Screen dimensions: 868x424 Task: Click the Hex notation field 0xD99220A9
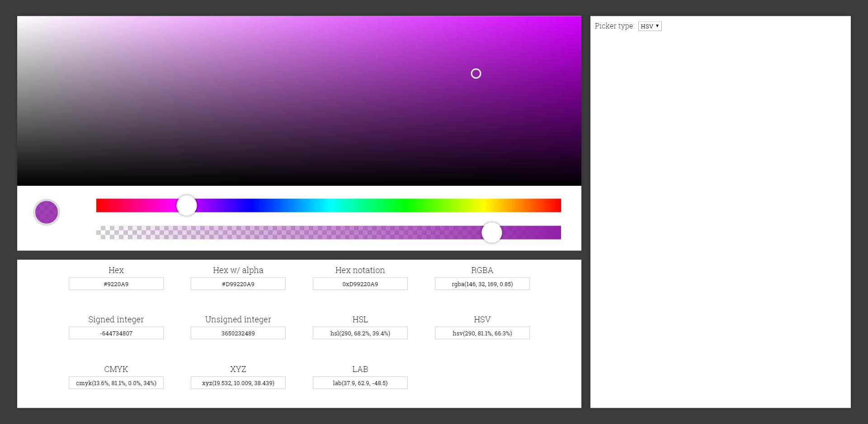tap(360, 284)
